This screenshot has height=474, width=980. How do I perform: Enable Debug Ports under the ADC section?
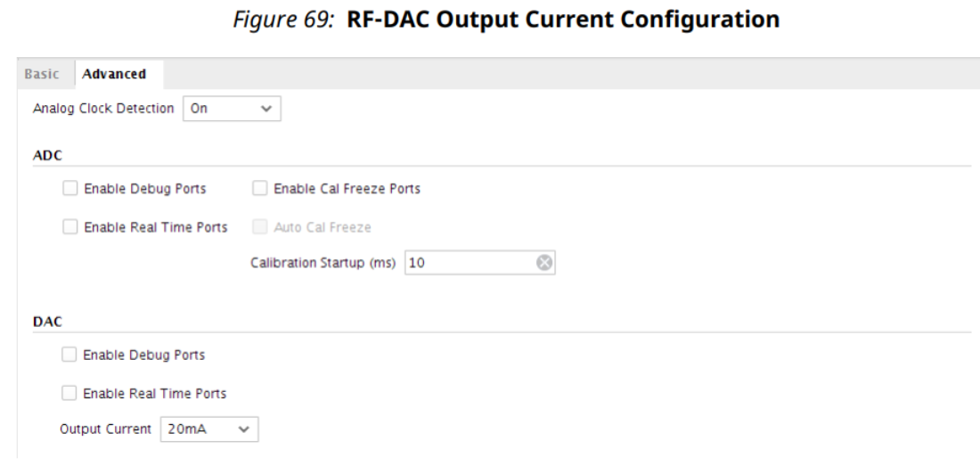pyautogui.click(x=69, y=188)
